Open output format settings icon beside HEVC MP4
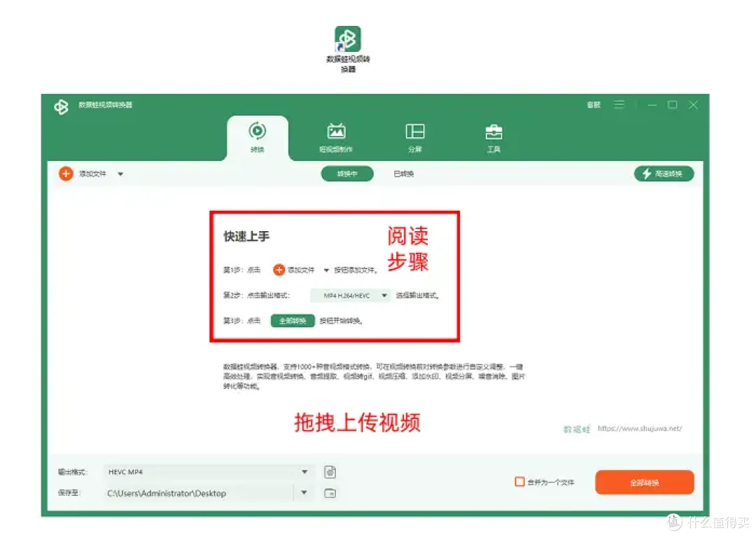 click(x=330, y=472)
